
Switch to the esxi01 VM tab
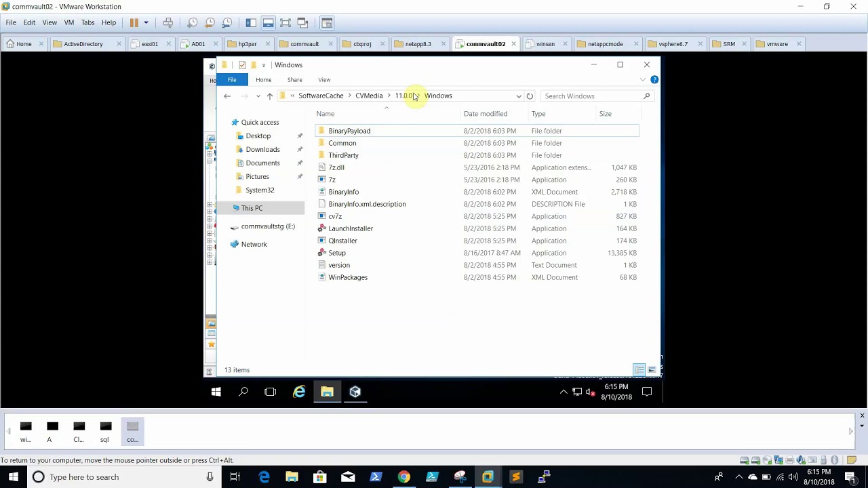click(x=150, y=44)
